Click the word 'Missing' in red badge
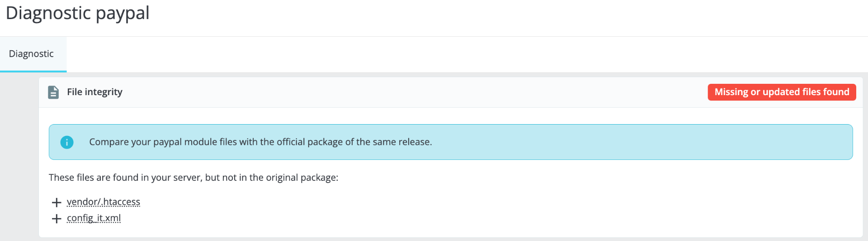This screenshot has width=868, height=241. tap(731, 92)
